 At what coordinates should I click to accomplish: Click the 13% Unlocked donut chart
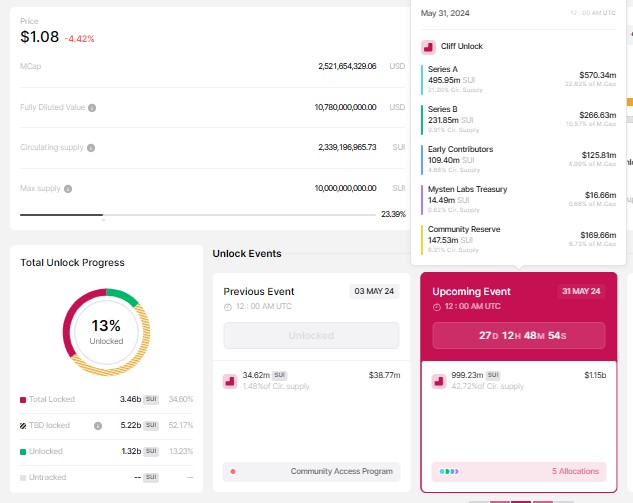(106, 332)
